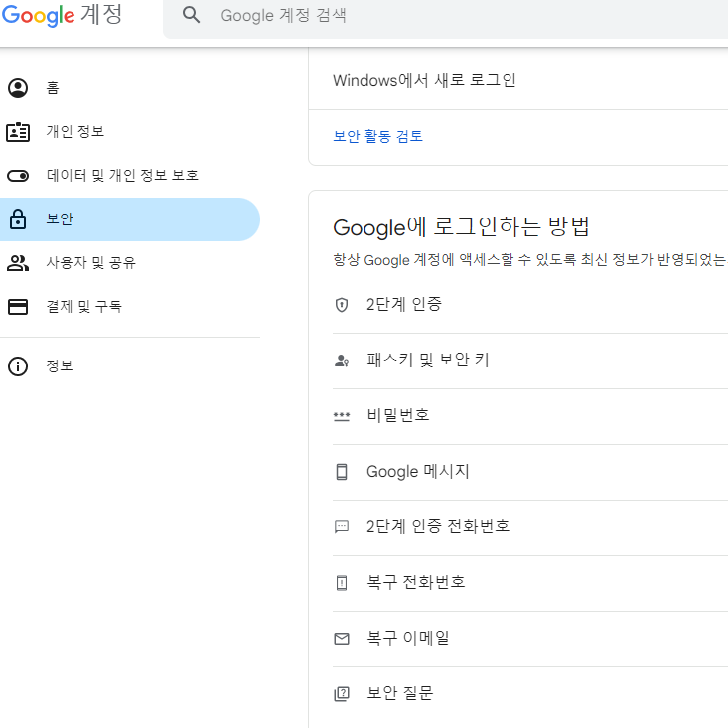Open the 2단계 인증 setting
This screenshot has height=728, width=728.
(530, 305)
